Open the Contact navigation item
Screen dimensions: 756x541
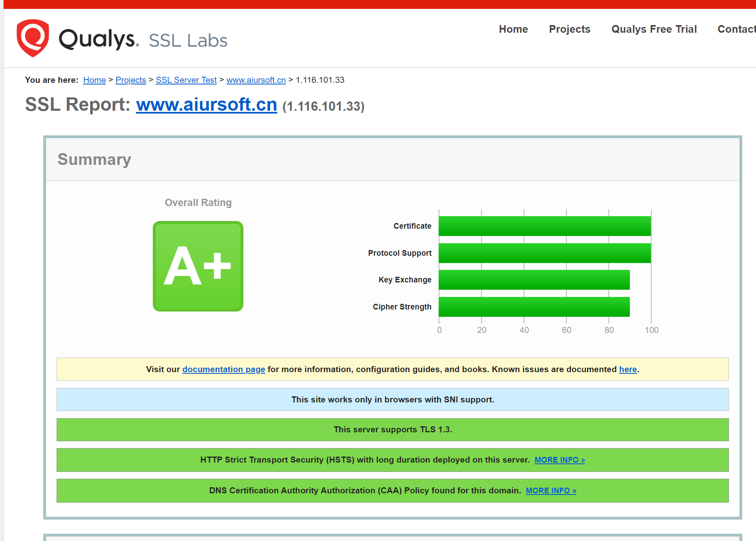(736, 29)
